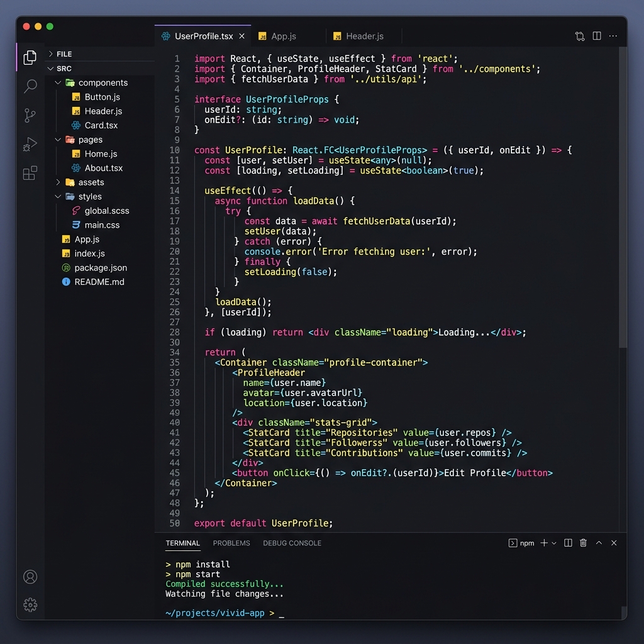Image resolution: width=644 pixels, height=644 pixels.
Task: Click the editor vertical scrollbar thumb
Action: (x=623, y=197)
